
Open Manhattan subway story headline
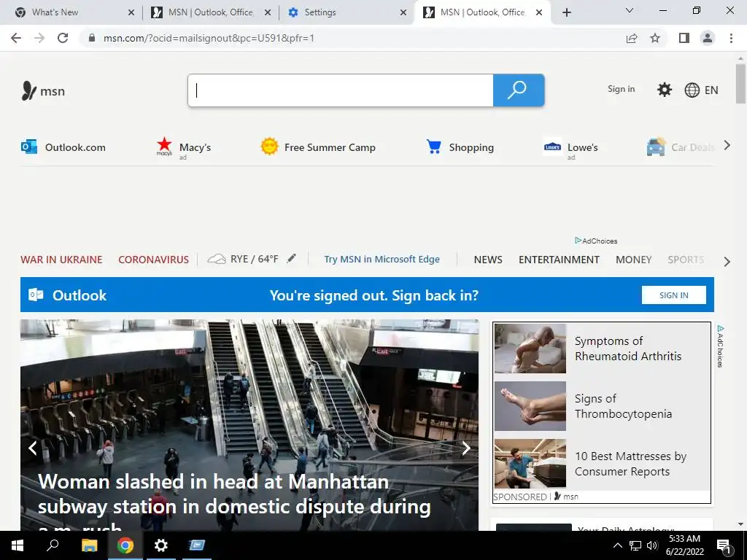[234, 505]
